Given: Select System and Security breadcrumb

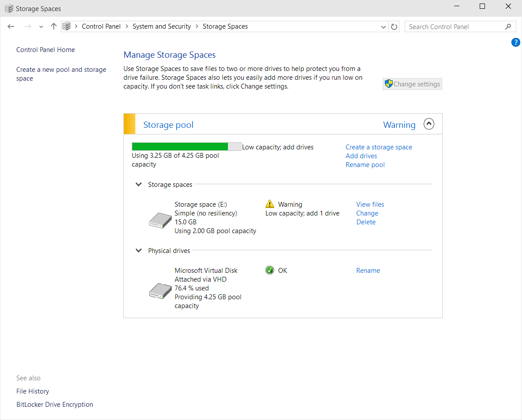Looking at the screenshot, I should pyautogui.click(x=162, y=26).
